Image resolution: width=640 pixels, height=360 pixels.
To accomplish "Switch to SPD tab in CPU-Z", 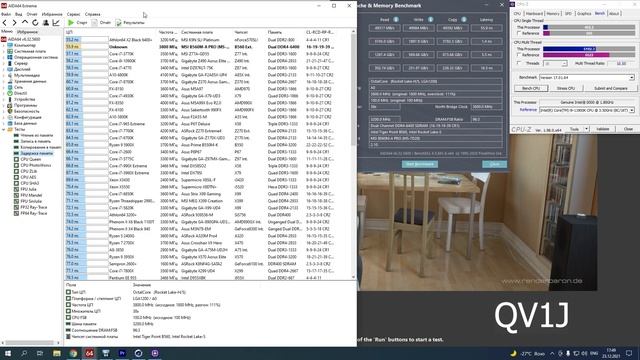I will click(568, 13).
